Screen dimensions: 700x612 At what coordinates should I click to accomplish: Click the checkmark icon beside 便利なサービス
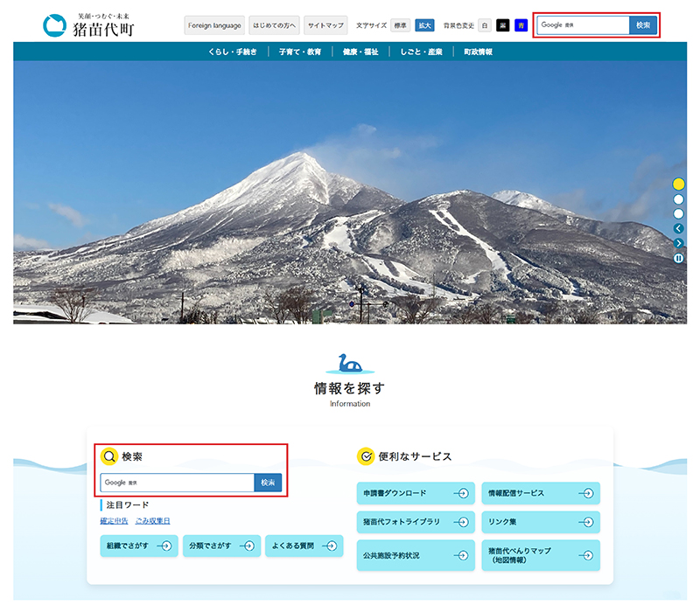[366, 455]
